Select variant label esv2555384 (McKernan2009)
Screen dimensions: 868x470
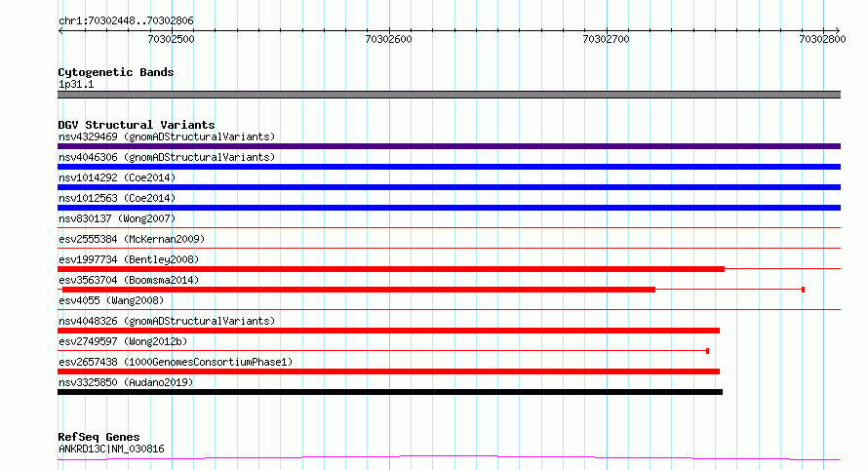[132, 239]
